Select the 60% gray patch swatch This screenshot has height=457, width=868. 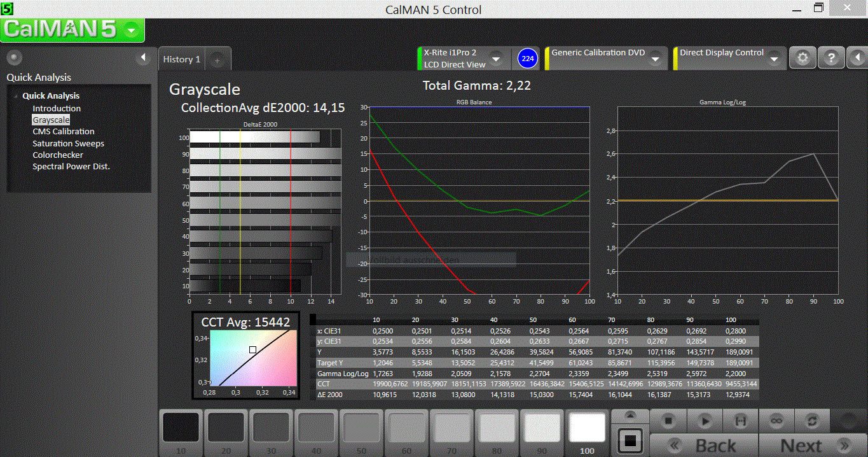point(406,428)
